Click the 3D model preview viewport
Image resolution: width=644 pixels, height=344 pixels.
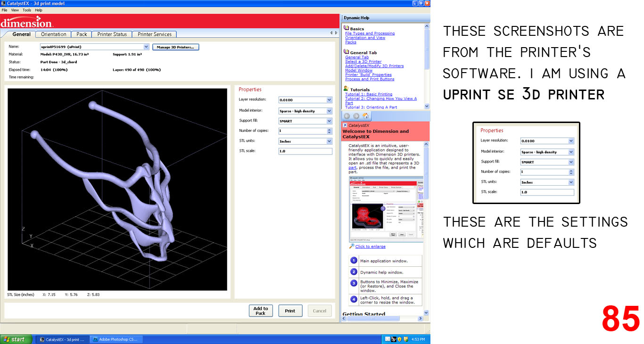[x=117, y=189]
